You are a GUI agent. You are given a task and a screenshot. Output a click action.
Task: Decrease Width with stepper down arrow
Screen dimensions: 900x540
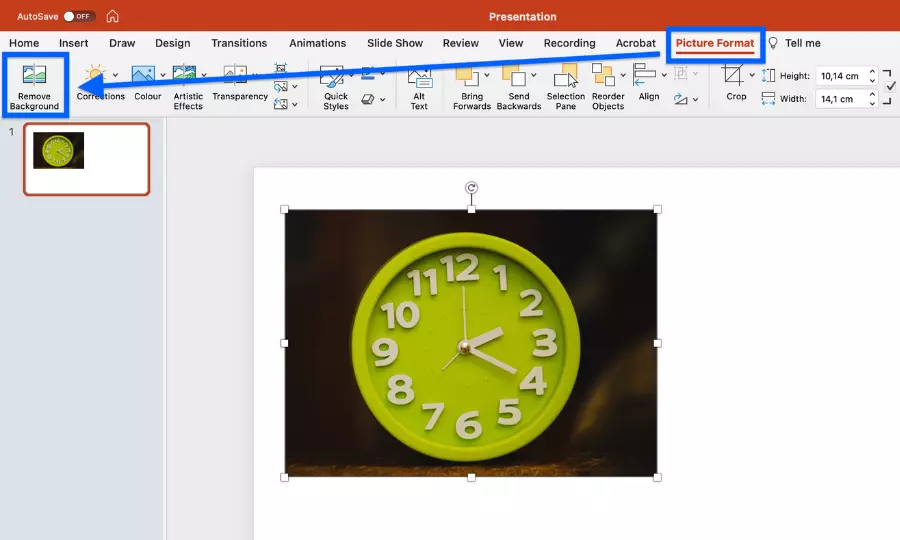(872, 103)
